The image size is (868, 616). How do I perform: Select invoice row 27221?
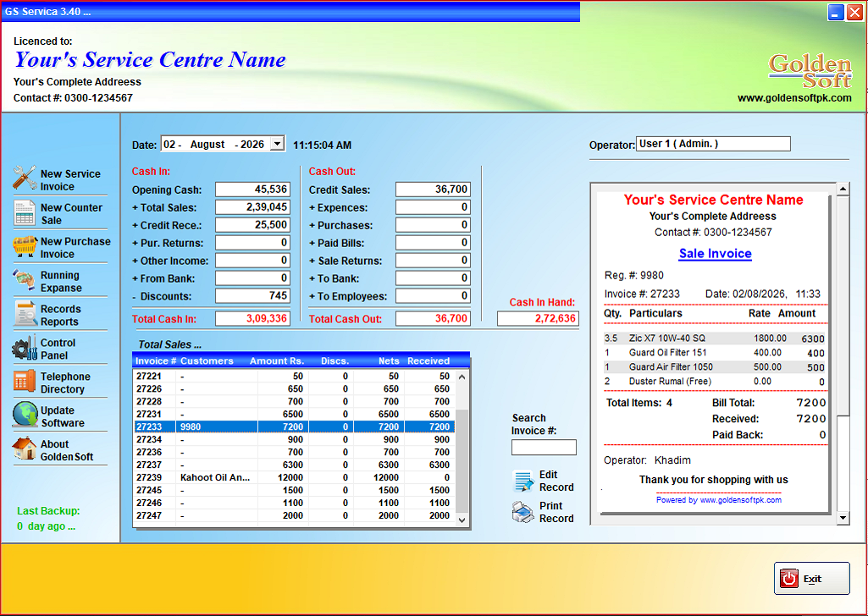tap(295, 376)
